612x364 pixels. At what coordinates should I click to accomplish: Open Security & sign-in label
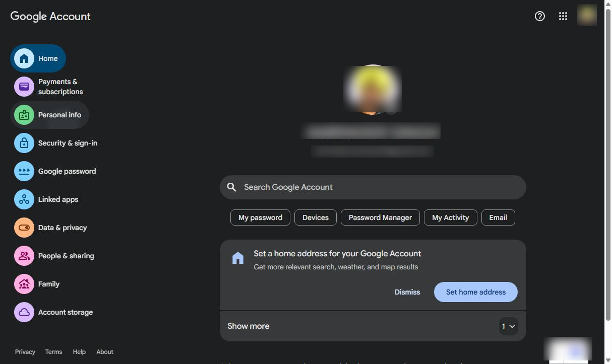point(68,143)
